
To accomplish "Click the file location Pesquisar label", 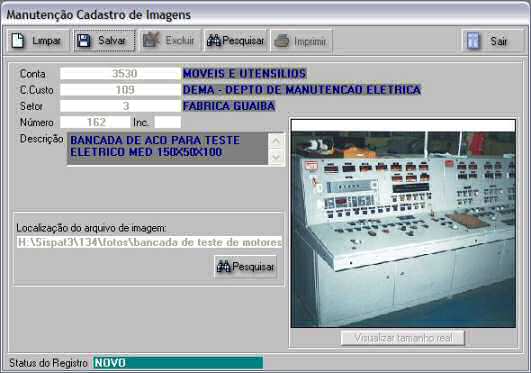I will tap(253, 267).
